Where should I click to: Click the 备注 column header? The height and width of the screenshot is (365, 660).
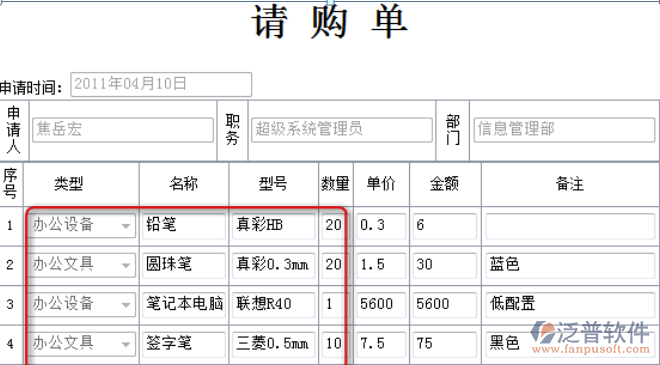(x=570, y=184)
